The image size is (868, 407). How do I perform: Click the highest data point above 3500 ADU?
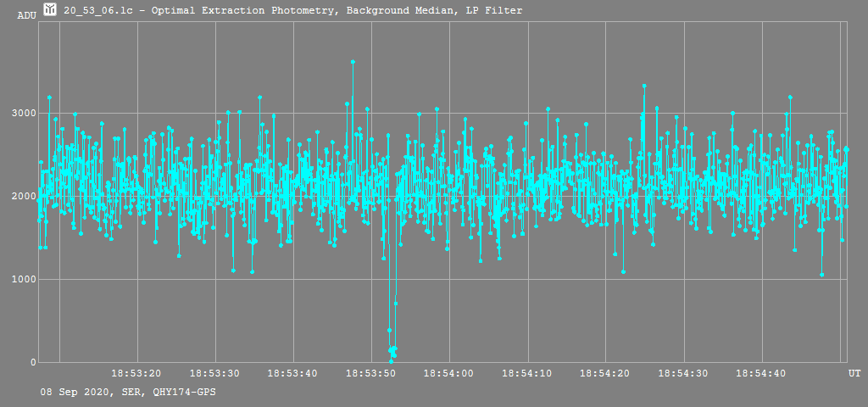tap(353, 62)
